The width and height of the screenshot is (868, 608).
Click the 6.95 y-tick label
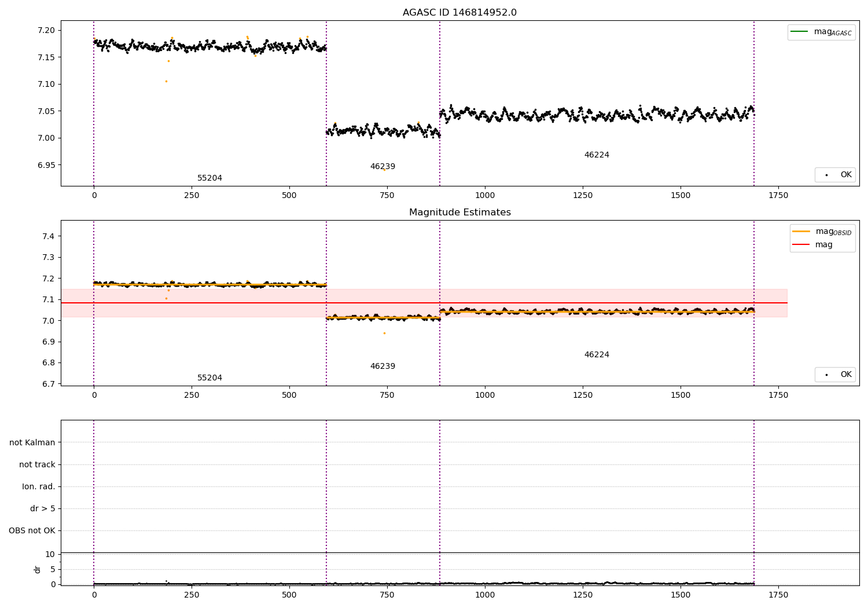point(46,165)
